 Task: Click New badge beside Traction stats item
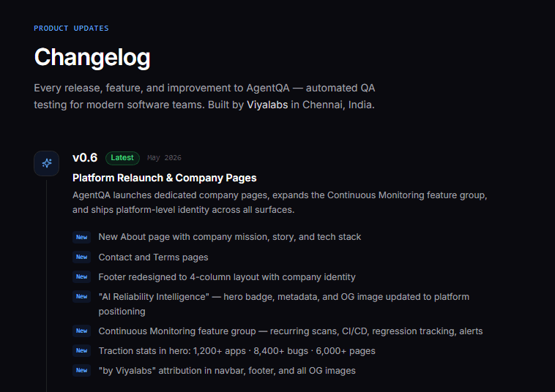point(82,350)
